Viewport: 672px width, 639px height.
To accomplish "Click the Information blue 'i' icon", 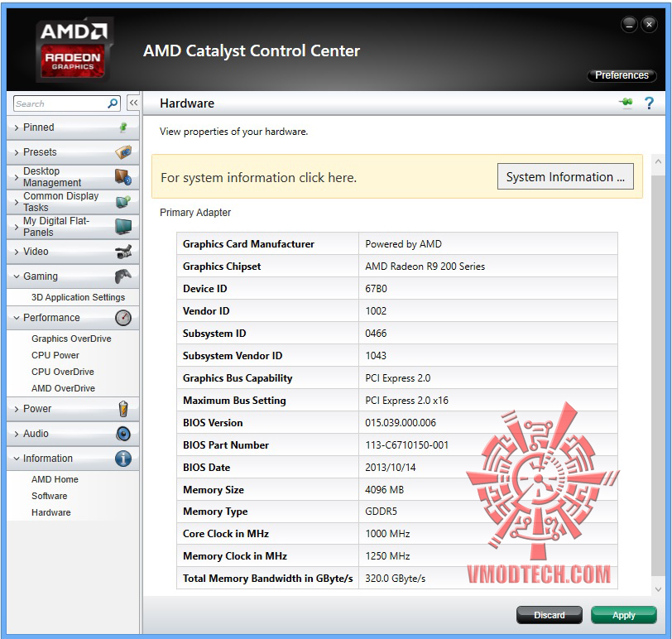I will pos(123,459).
